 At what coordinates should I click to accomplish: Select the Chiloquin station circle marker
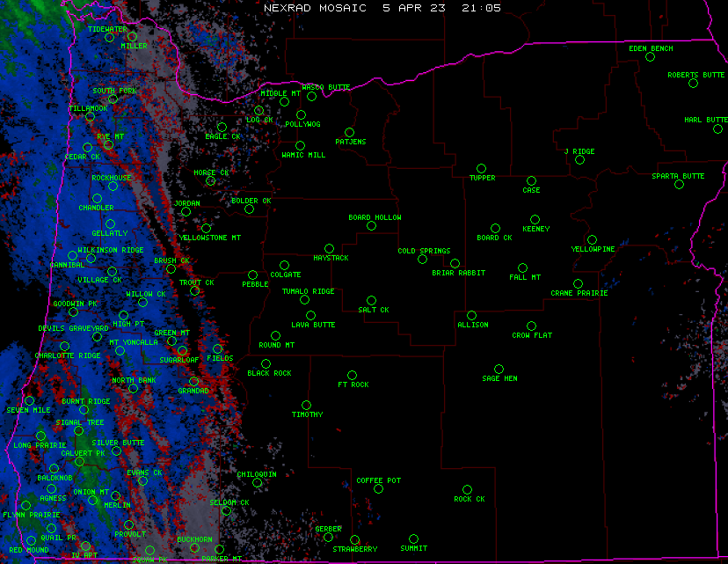point(258,482)
